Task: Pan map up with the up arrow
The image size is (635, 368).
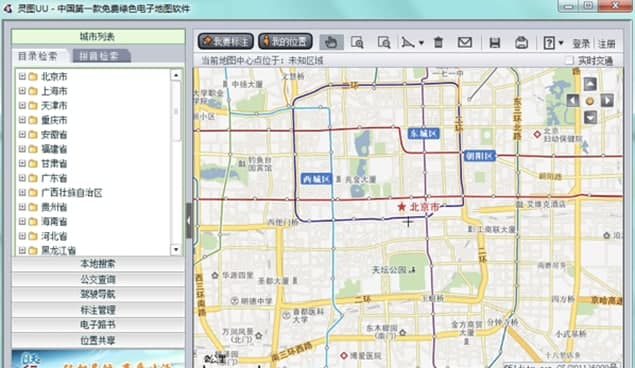Action: tap(590, 84)
